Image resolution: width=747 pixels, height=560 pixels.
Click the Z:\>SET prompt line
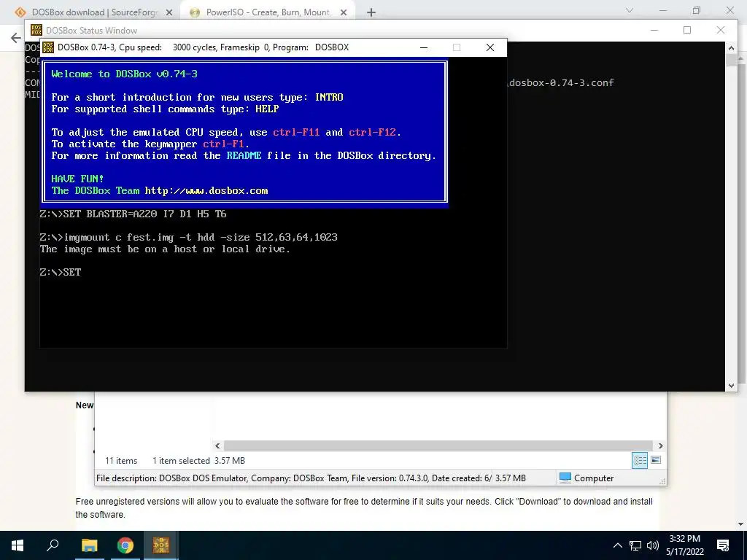61,273
